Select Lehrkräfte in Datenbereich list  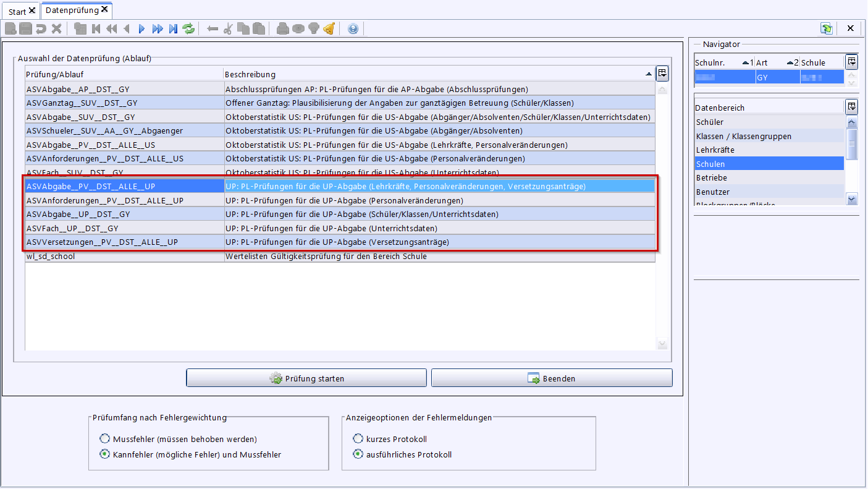[x=769, y=150]
